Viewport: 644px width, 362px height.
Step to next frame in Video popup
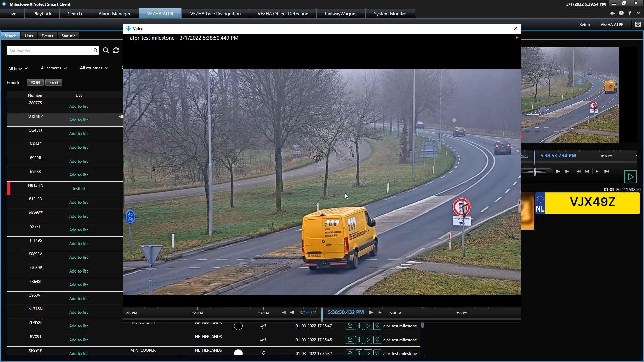[x=379, y=312]
